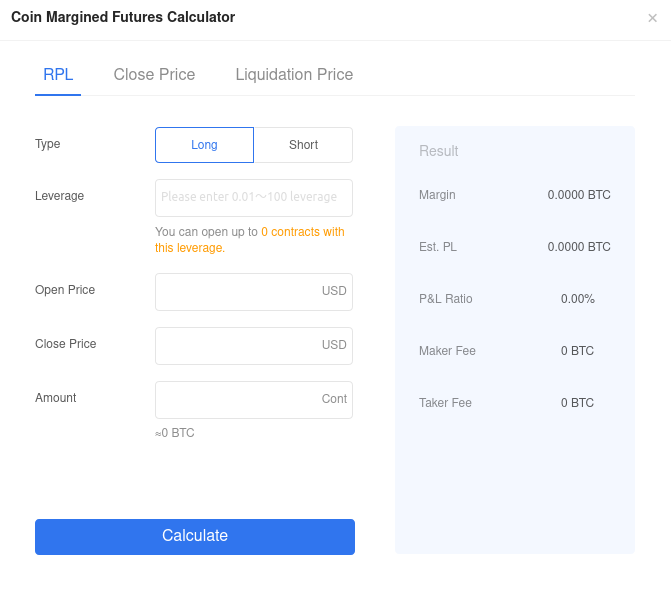671x591 pixels.
Task: Click into the Close Price USD field
Action: coord(254,346)
